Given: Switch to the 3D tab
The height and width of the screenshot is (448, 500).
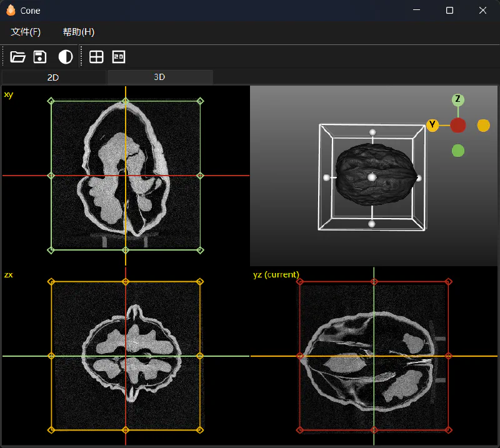Looking at the screenshot, I should point(159,77).
